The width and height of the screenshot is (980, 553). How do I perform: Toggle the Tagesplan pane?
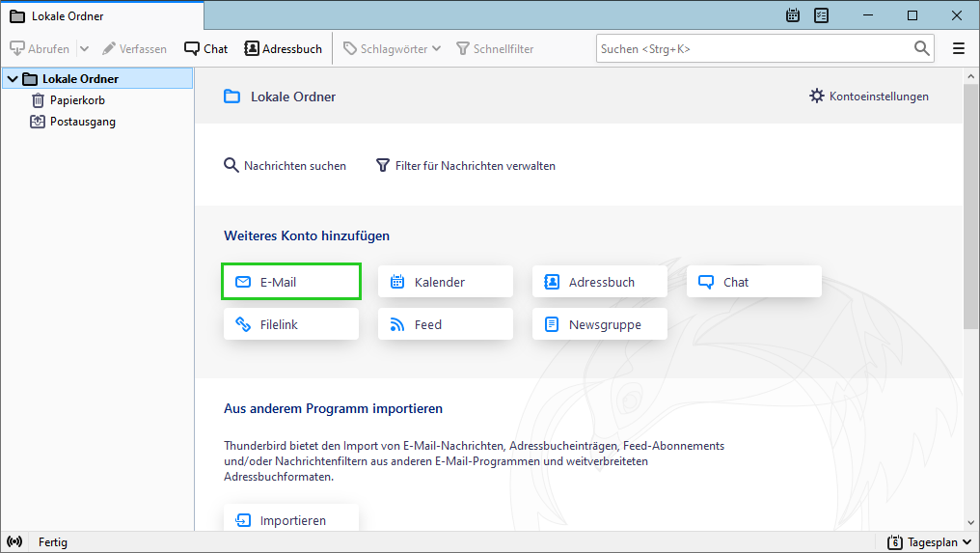pyautogui.click(x=931, y=541)
